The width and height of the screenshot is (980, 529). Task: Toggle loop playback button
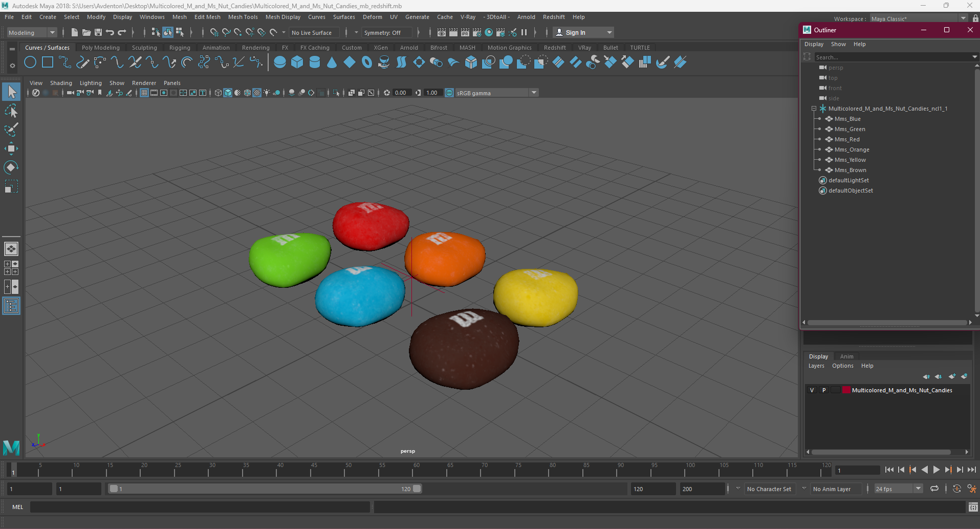tap(934, 489)
